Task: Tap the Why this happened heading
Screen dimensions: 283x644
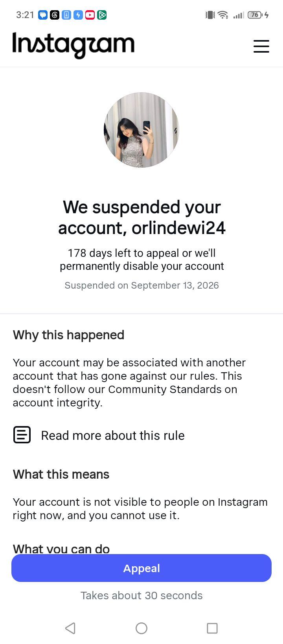Action: click(69, 335)
